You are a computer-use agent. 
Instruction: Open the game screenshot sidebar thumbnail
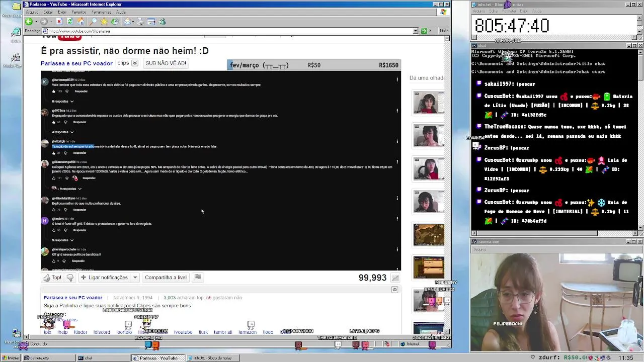[x=429, y=235]
